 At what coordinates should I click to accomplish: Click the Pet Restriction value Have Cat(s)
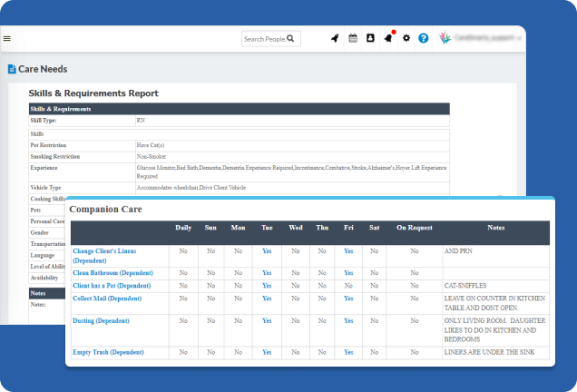point(151,145)
